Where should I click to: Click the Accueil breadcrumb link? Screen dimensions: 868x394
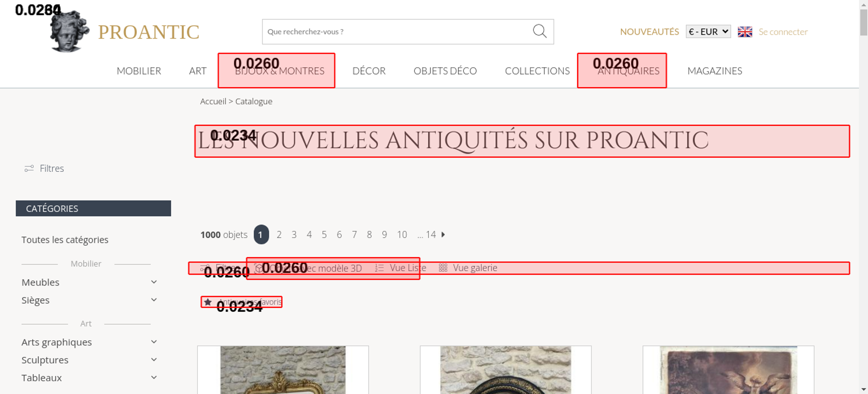(213, 102)
